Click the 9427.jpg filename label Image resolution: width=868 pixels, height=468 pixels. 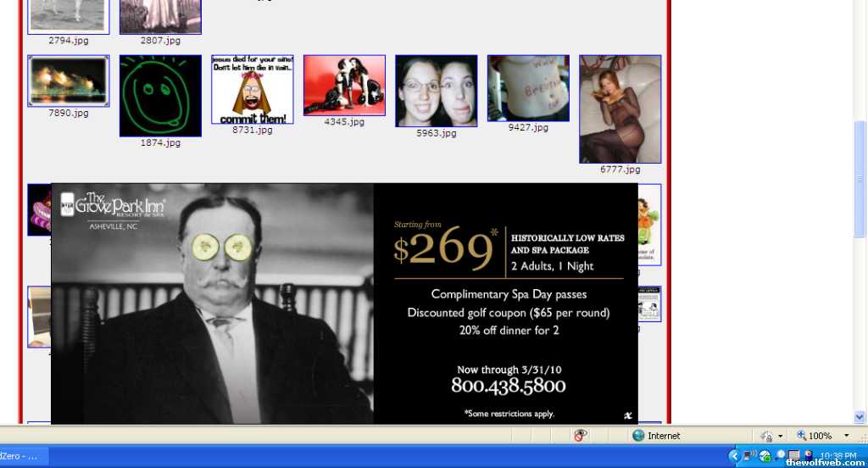click(528, 128)
